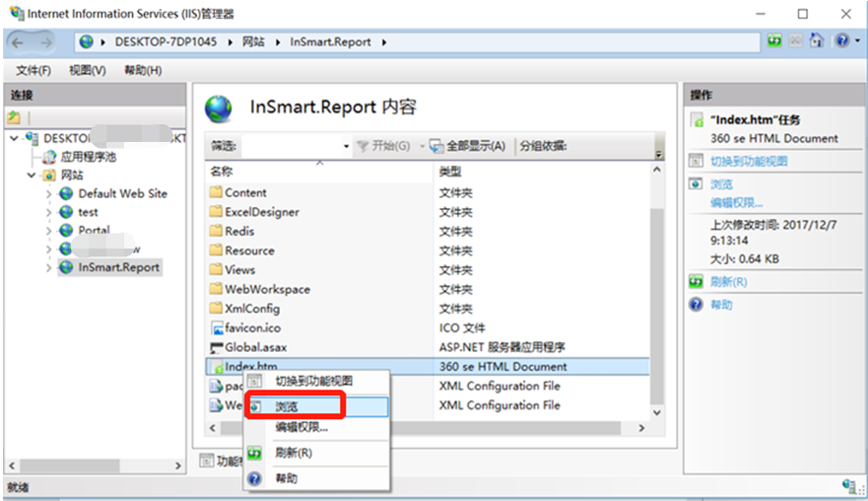
Task: Click the content list horizontal scrollbar
Action: click(421, 428)
